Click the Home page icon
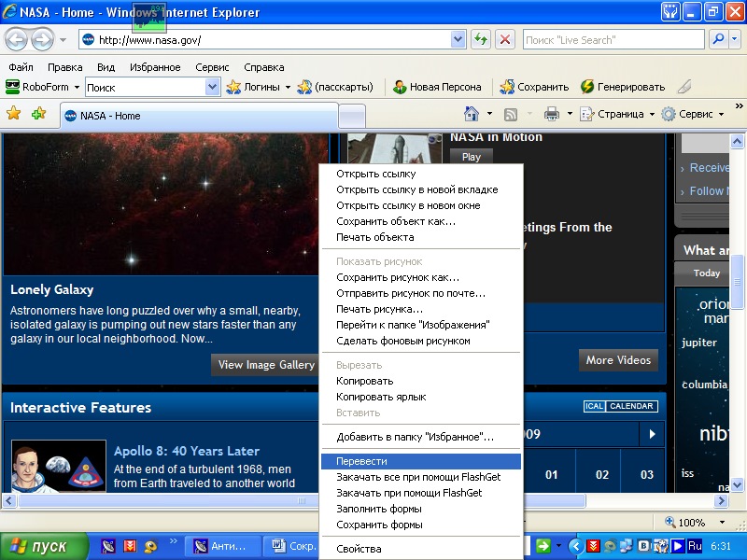 click(472, 114)
